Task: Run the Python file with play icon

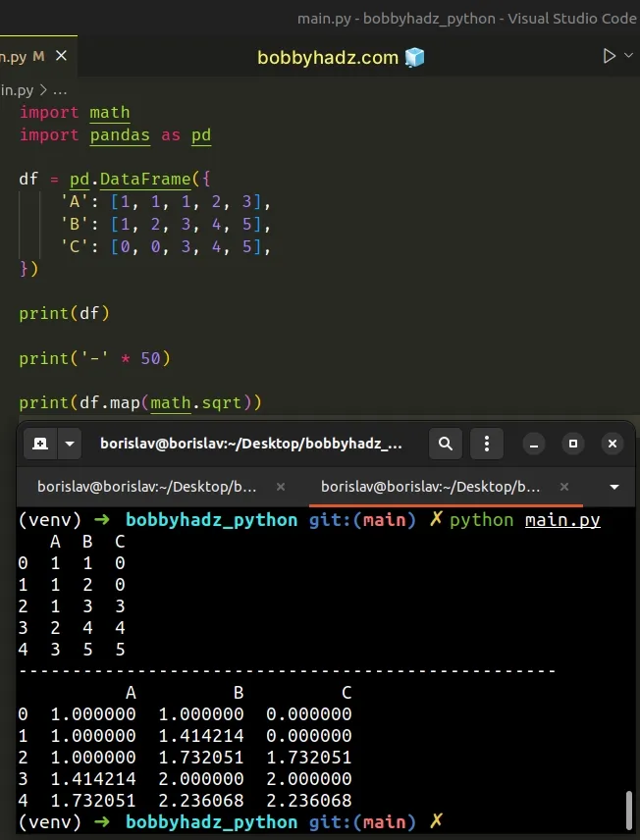Action: 609,56
